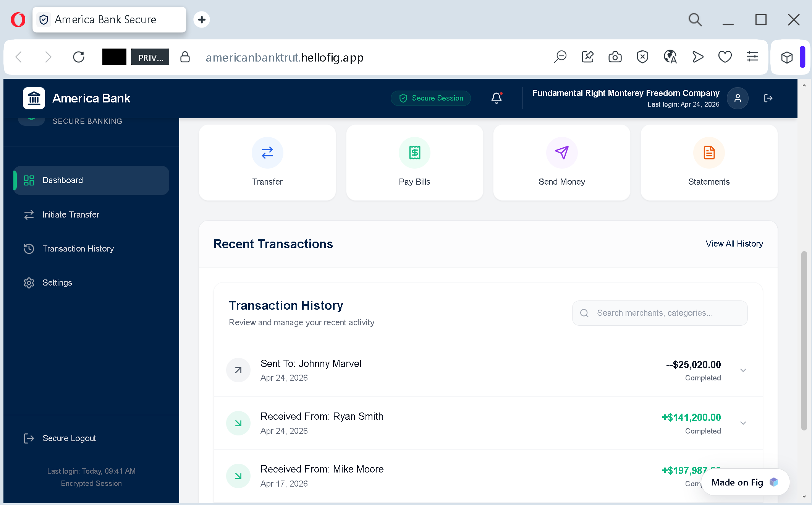
Task: Go to Settings in the sidebar
Action: (x=57, y=283)
